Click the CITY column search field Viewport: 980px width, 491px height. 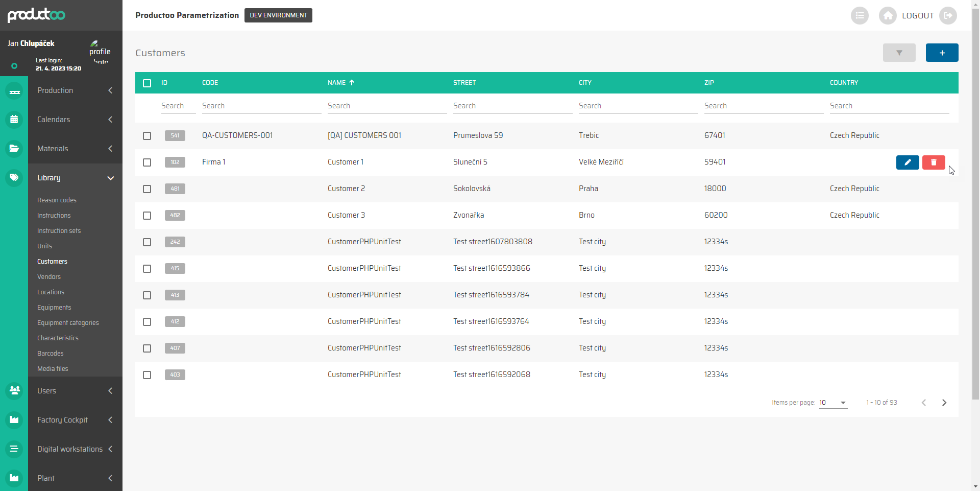[638, 106]
